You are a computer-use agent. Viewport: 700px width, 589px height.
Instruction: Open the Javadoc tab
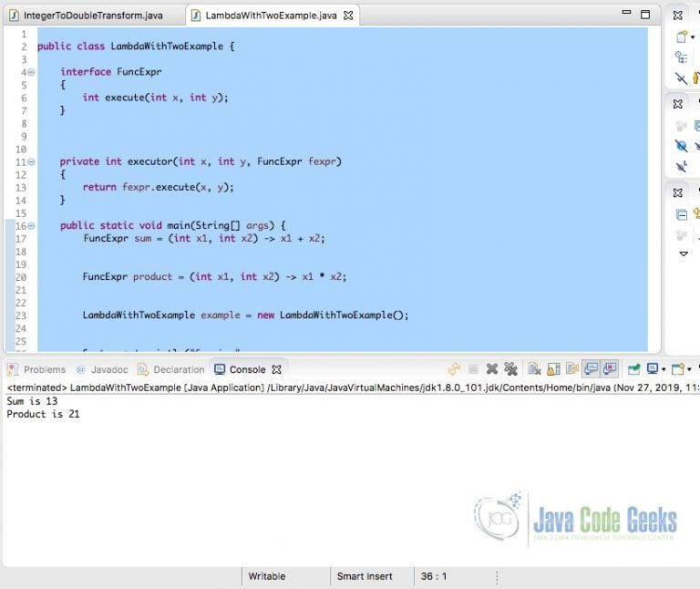(103, 370)
